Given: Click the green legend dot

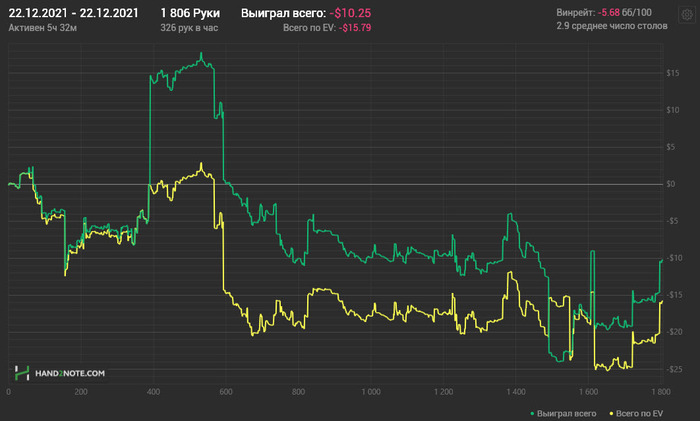Looking at the screenshot, I should 532,412.
